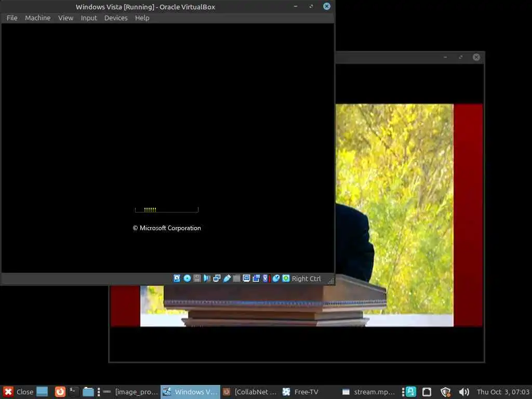Click the VirtualBox window resize grip
This screenshot has width=532, height=399.
[x=331, y=281]
